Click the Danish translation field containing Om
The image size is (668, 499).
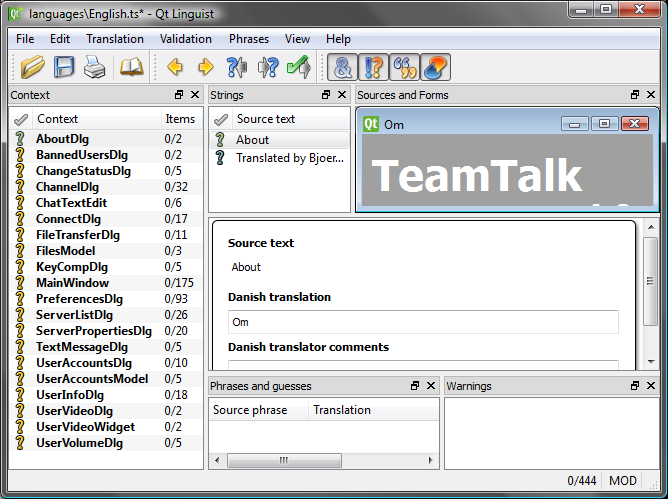click(x=423, y=322)
